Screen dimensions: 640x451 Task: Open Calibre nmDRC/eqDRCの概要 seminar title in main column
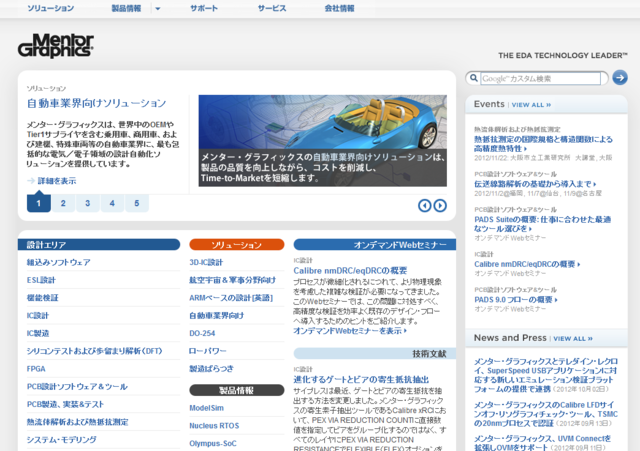[x=350, y=271]
